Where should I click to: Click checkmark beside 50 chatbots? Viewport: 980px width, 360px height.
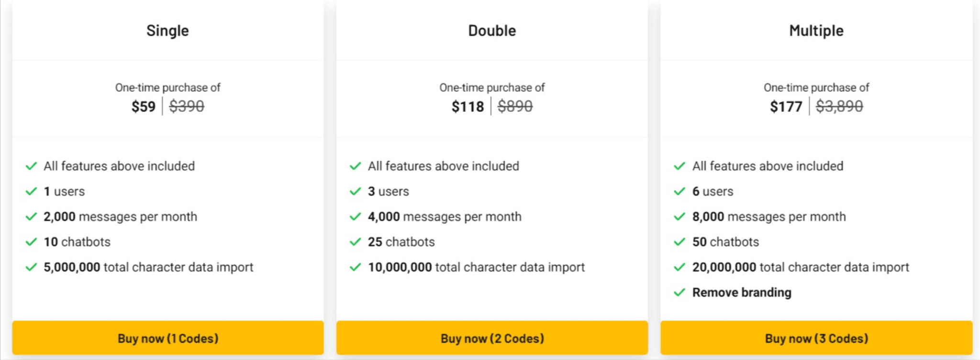679,242
